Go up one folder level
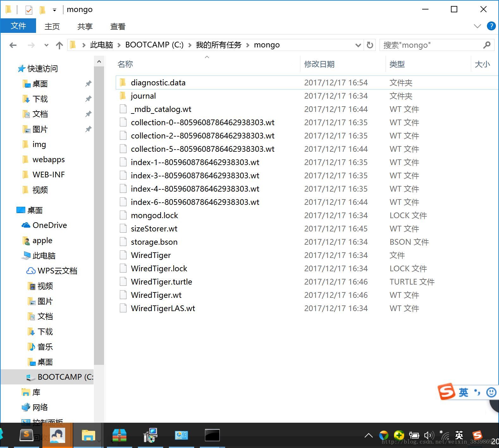Screen dimensions: 499x448 point(59,45)
